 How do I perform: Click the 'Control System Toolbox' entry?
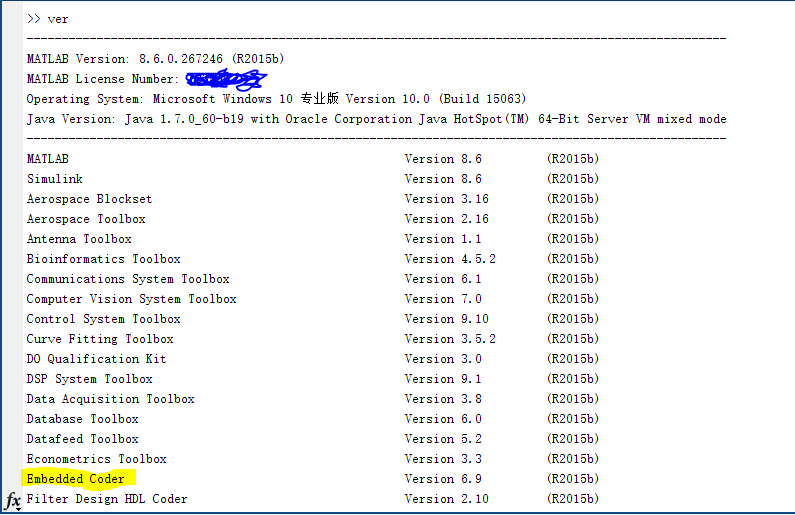tap(103, 319)
